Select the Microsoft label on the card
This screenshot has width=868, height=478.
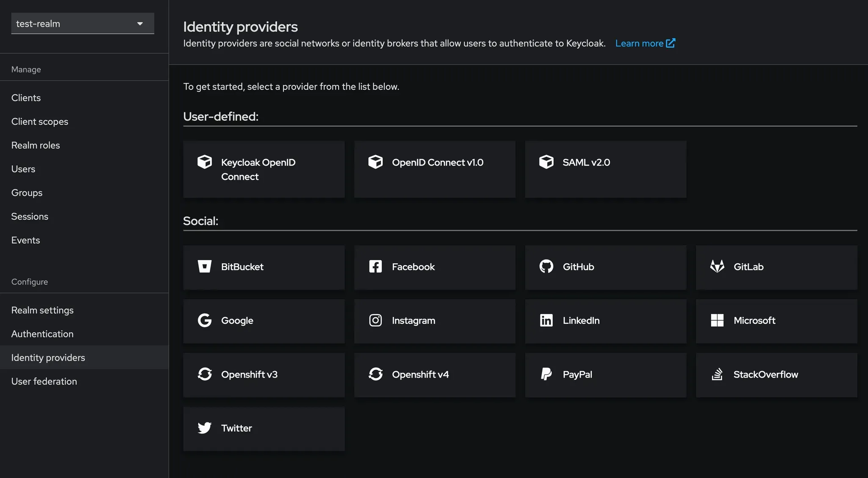(x=754, y=321)
